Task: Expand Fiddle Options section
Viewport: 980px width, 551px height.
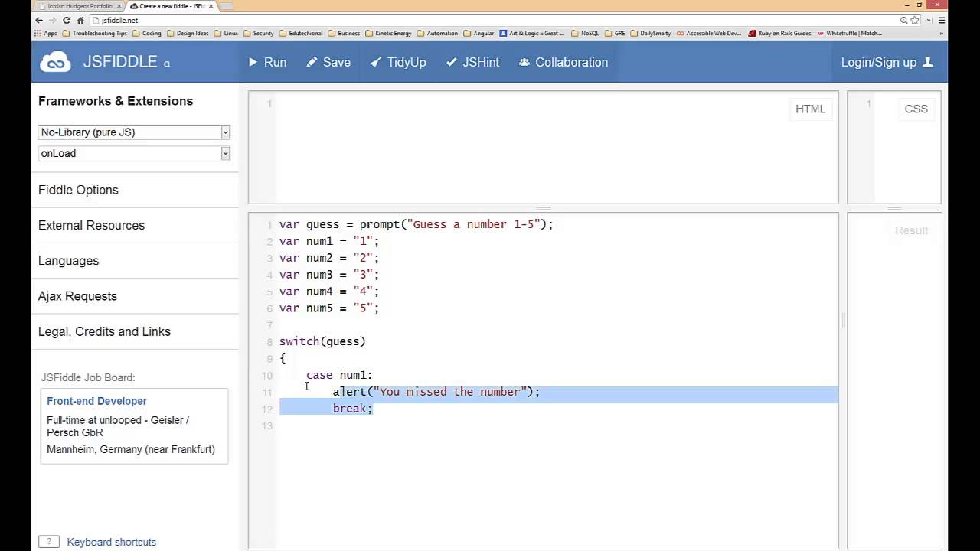Action: [x=78, y=190]
